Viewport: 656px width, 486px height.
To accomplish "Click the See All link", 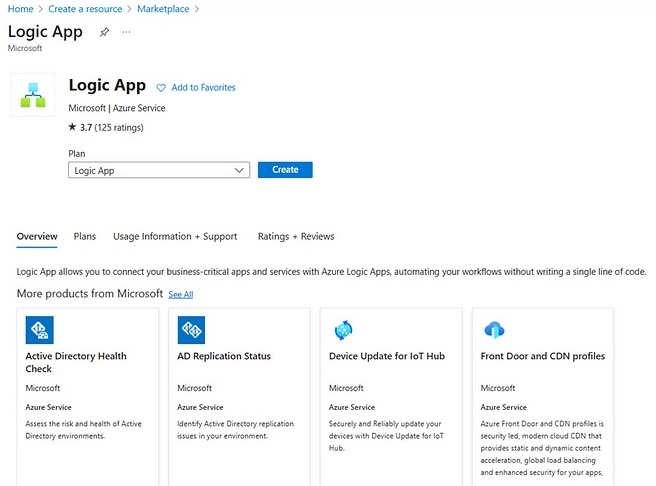I will (181, 295).
